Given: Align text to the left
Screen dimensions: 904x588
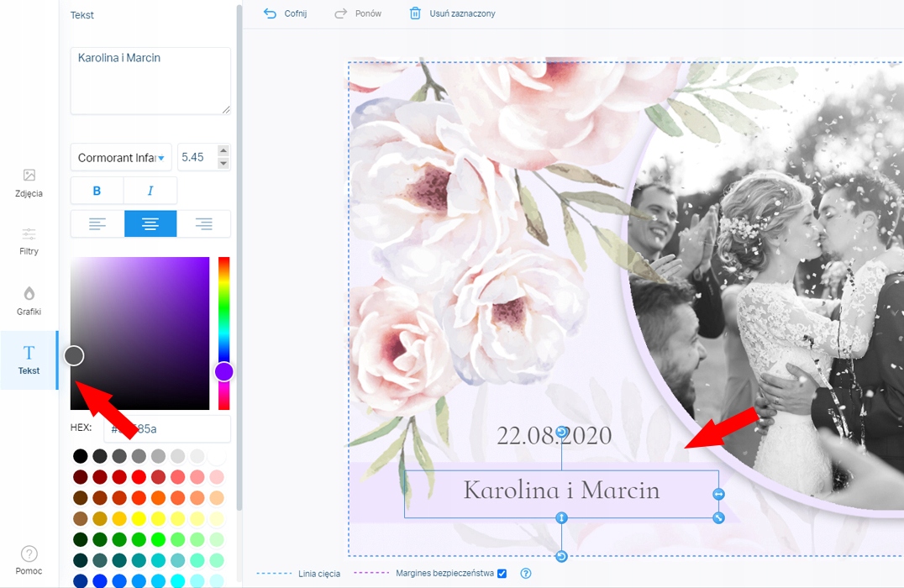Looking at the screenshot, I should click(97, 223).
